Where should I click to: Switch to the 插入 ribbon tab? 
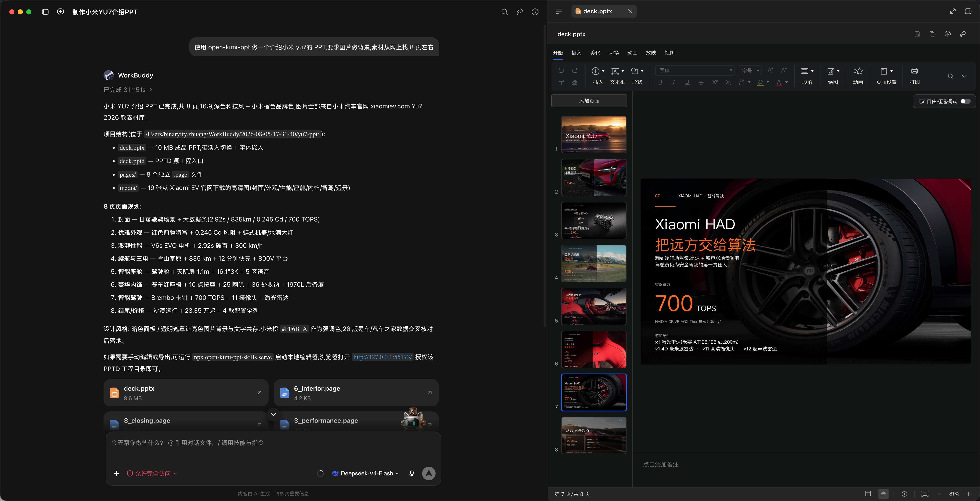point(576,53)
